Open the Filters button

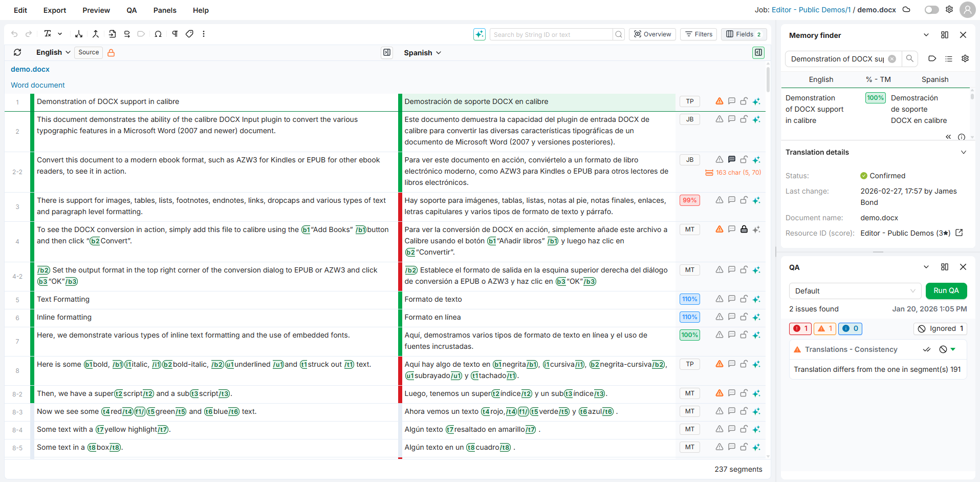pos(699,34)
